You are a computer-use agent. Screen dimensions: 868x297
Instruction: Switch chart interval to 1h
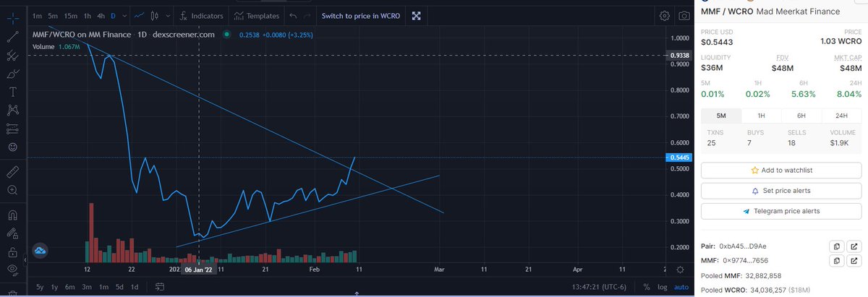pos(88,15)
